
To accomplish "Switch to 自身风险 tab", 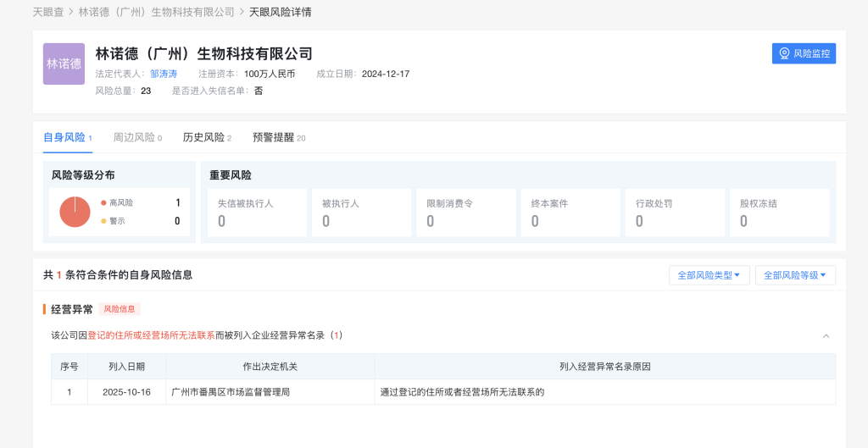I will pos(64,137).
